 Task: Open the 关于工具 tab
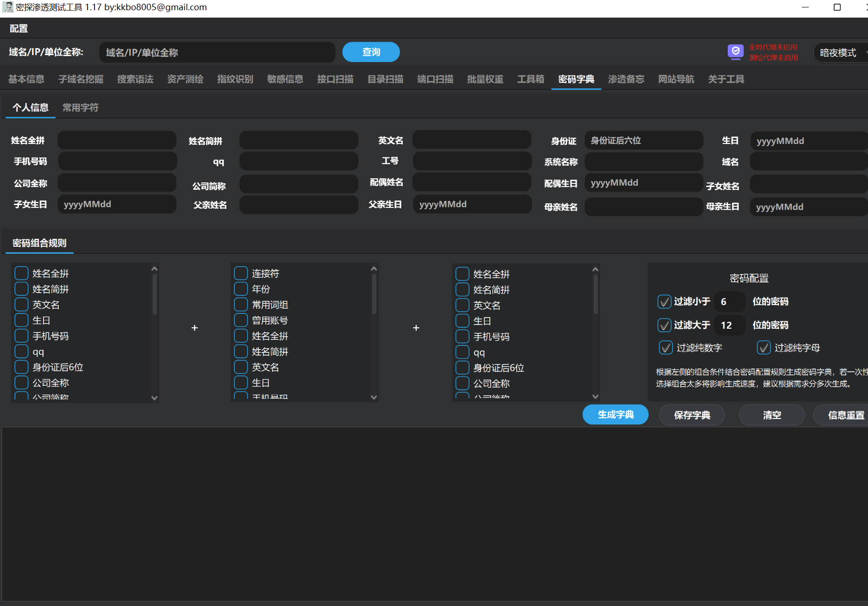coord(726,79)
